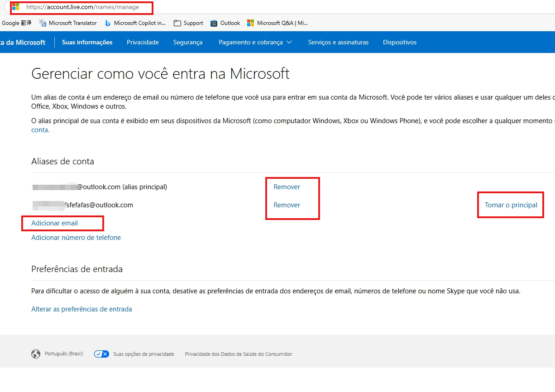555x392 pixels.
Task: Change language via Português (Brasil) link
Action: tap(64, 354)
